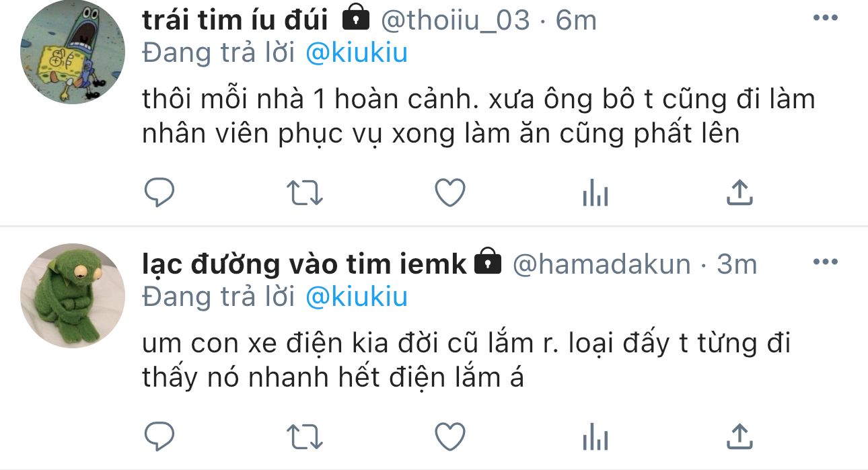
Task: Open @kiukiu mention in second tweet
Action: tap(357, 297)
